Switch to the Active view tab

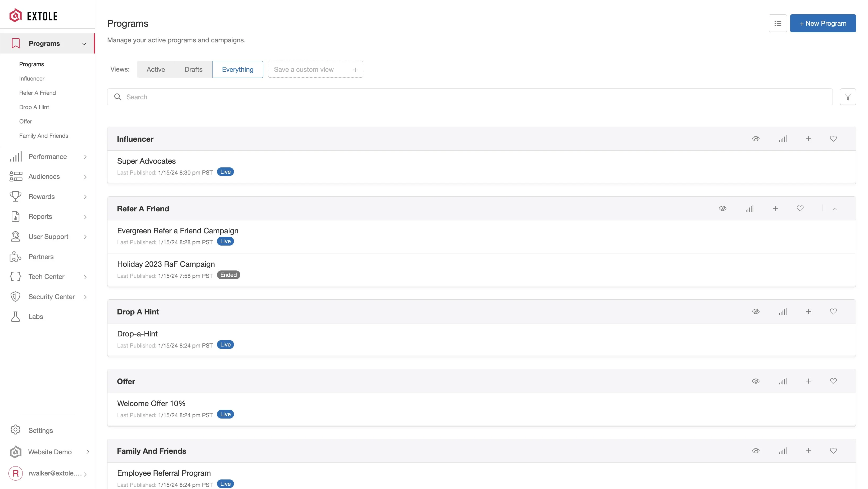(x=156, y=69)
